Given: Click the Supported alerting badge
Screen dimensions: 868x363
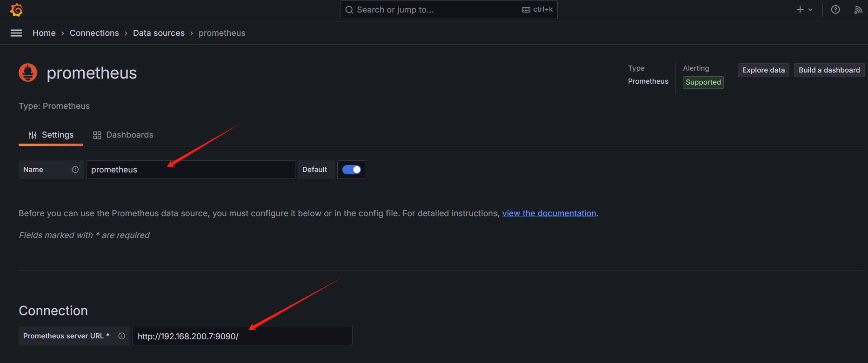Looking at the screenshot, I should tap(703, 82).
